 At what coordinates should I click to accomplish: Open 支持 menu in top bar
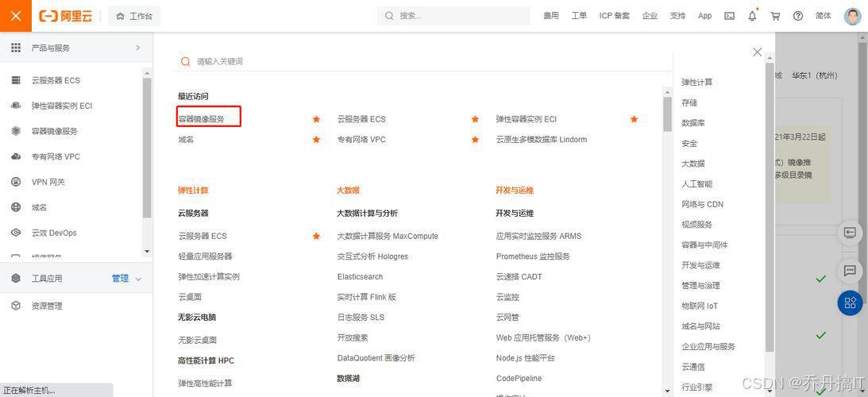coord(677,16)
